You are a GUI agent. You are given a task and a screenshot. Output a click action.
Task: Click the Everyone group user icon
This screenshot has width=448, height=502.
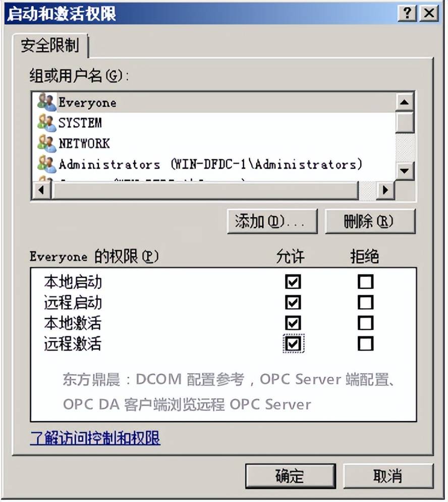tap(47, 102)
